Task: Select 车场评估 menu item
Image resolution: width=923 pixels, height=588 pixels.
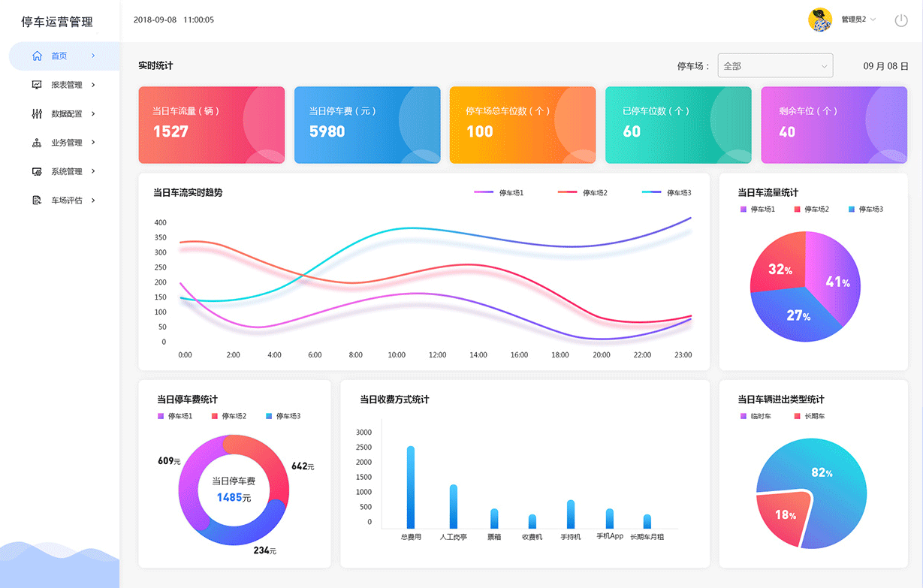Action: point(66,201)
